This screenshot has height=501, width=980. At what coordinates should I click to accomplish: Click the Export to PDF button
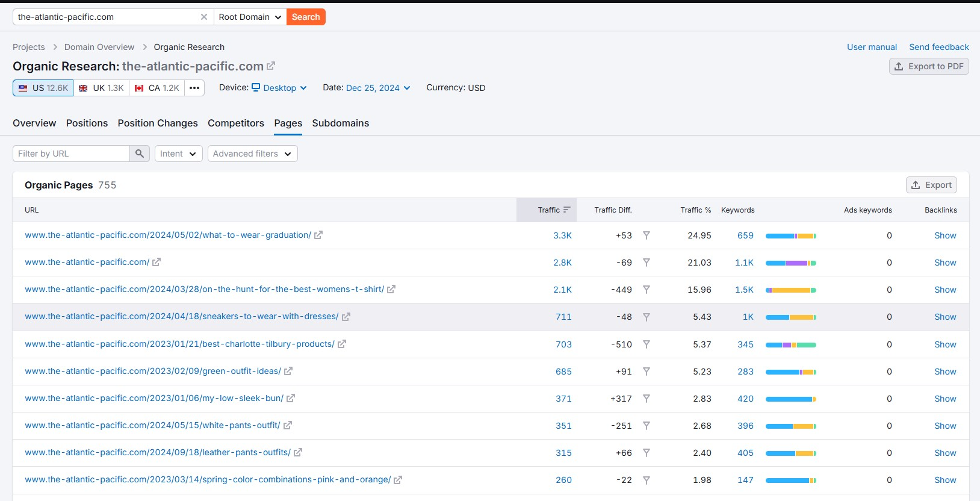[x=929, y=66]
